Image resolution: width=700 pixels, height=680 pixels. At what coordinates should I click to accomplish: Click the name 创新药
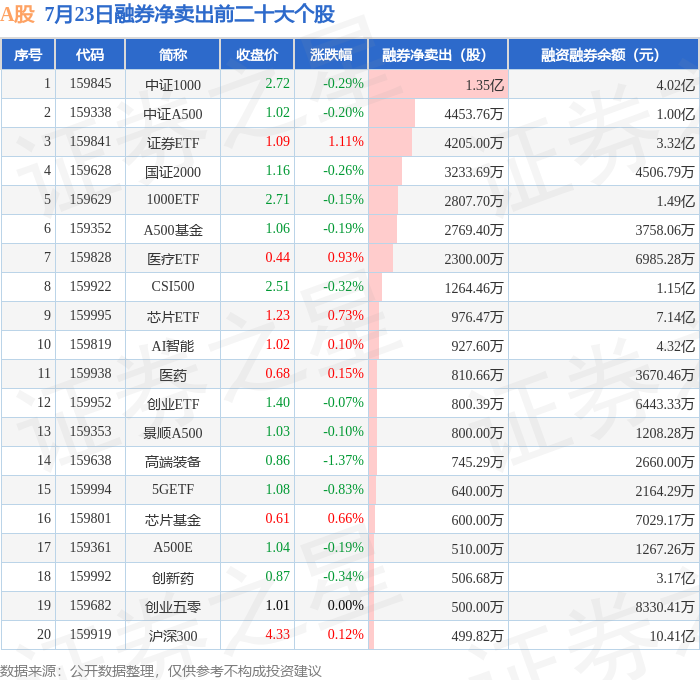(173, 578)
